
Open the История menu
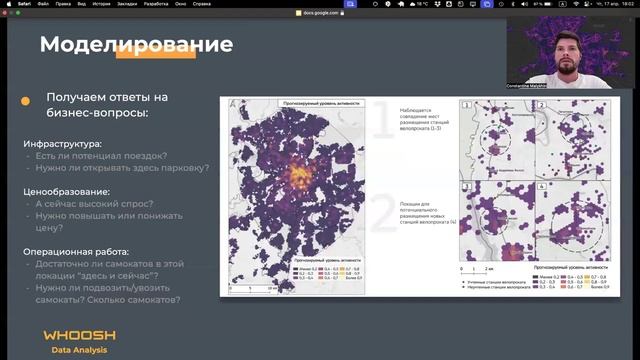click(x=101, y=4)
